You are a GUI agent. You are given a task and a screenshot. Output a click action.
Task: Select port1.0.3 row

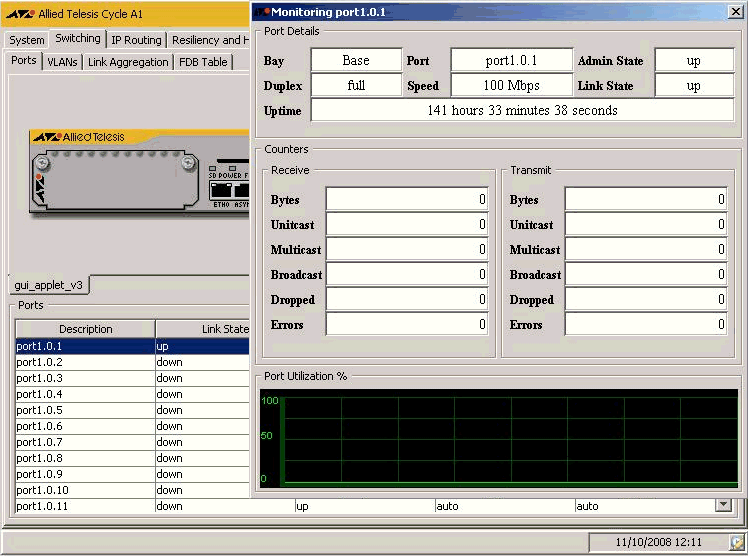[x=132, y=378]
